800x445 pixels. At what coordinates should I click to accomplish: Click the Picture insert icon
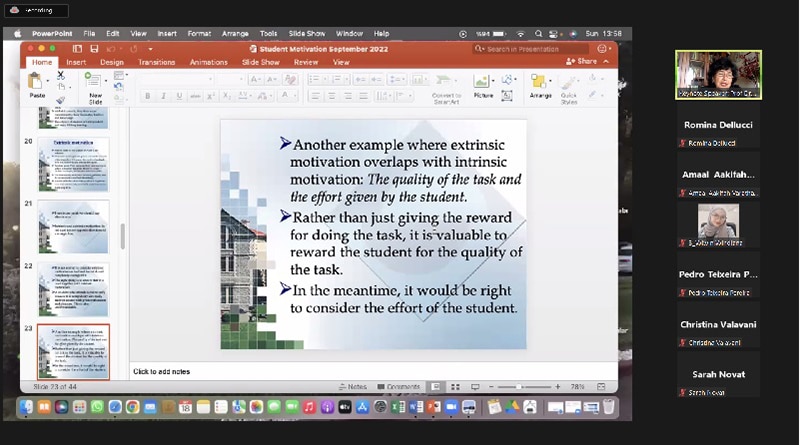(x=483, y=82)
